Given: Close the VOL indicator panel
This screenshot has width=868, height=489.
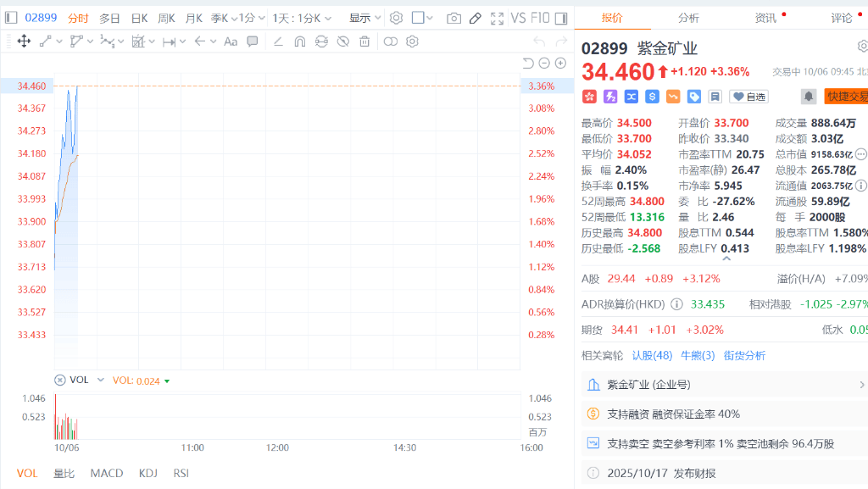Looking at the screenshot, I should (59, 381).
